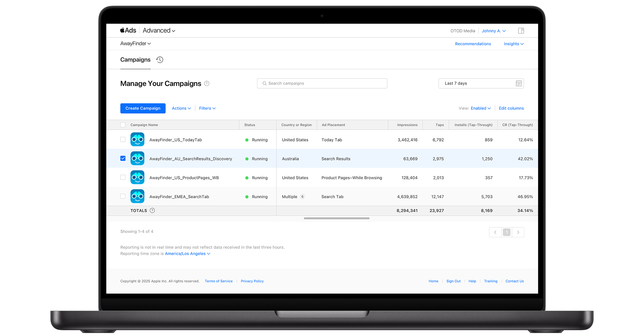Sort by Ad Placement column header
The width and height of the screenshot is (644, 336).
(x=333, y=125)
